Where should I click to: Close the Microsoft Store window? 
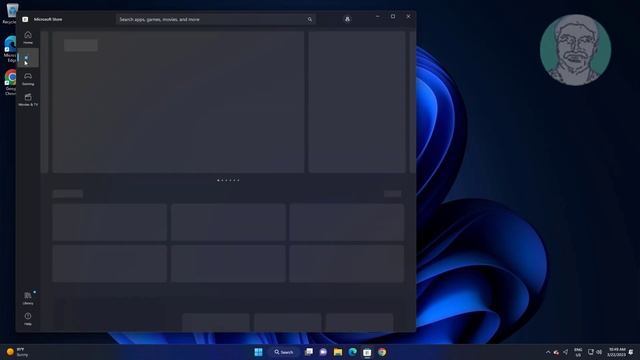tap(408, 17)
